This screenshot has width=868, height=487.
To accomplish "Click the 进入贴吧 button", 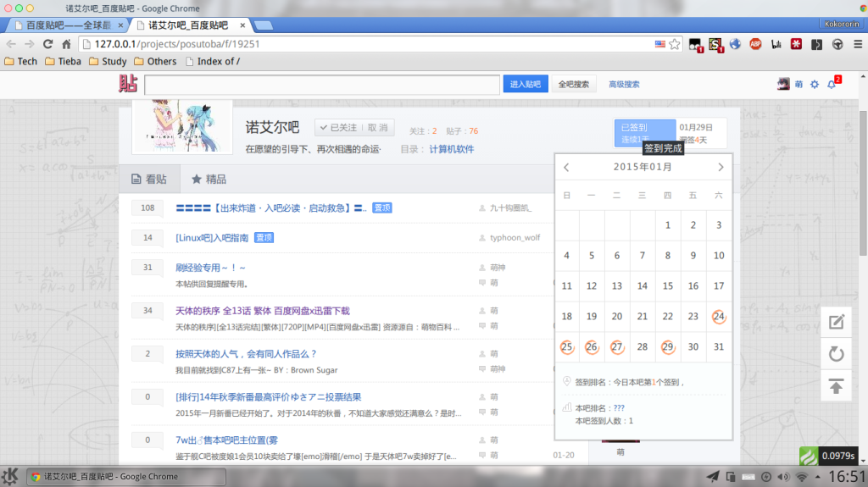I will [526, 84].
